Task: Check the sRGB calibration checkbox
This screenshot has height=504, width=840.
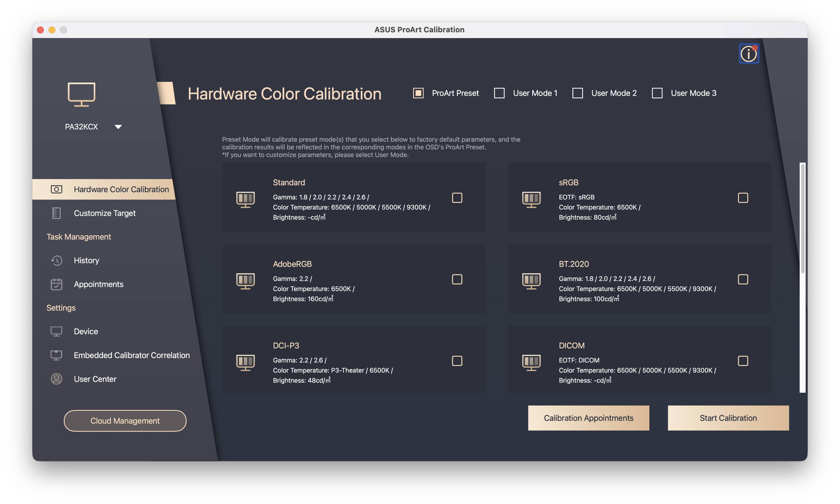Action: (x=743, y=198)
